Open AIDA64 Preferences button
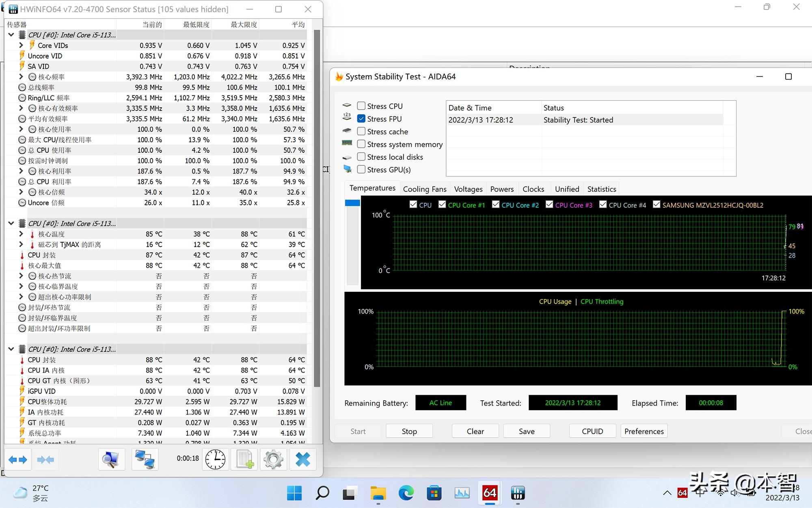 pos(644,431)
